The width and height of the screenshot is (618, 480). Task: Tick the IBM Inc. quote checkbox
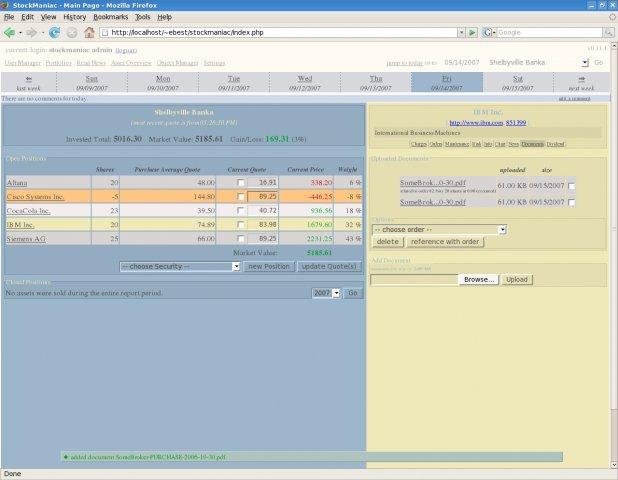point(240,225)
